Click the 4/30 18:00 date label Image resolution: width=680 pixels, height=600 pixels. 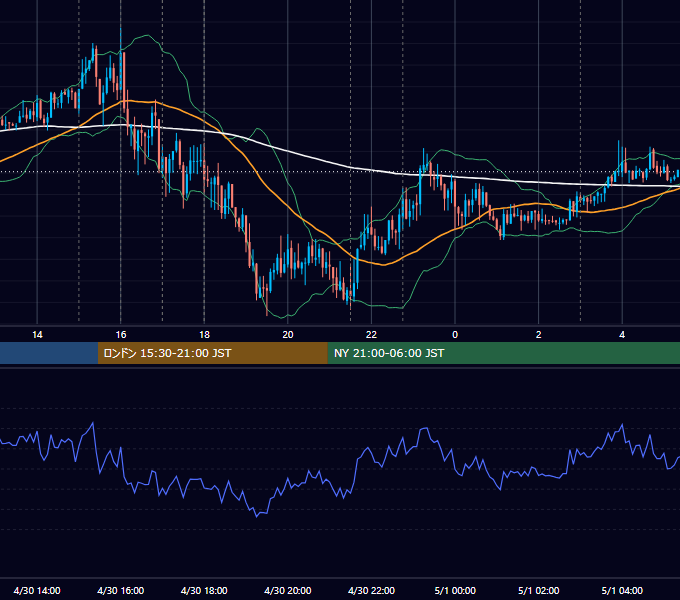[204, 590]
